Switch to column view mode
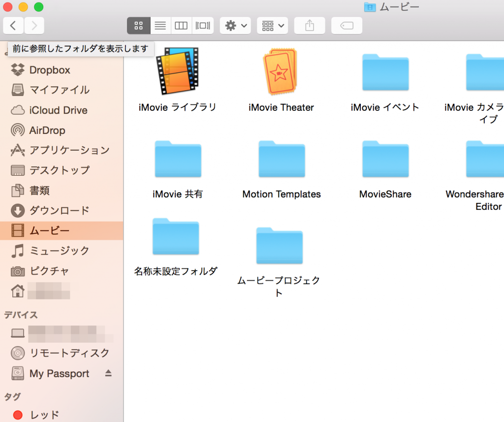Image resolution: width=504 pixels, height=422 pixels. click(x=181, y=26)
